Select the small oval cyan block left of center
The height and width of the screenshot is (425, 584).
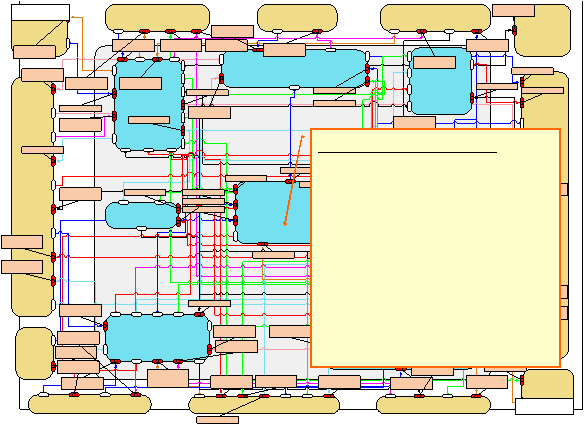click(142, 215)
